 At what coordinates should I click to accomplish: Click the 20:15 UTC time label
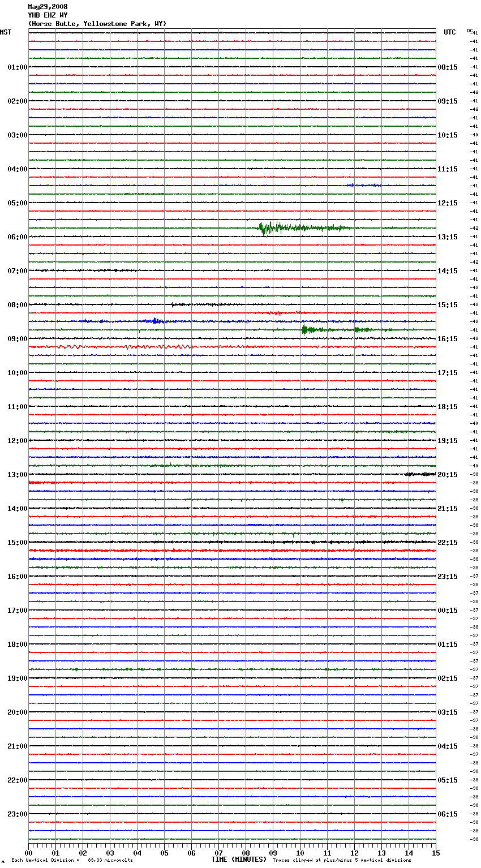(x=448, y=475)
